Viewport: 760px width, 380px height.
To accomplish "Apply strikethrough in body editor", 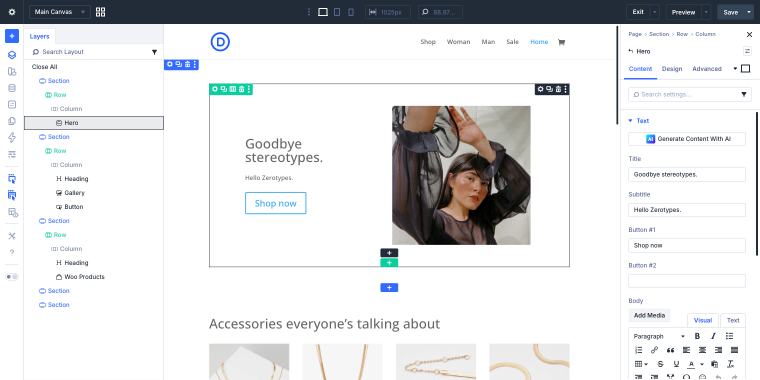I will pos(660,364).
